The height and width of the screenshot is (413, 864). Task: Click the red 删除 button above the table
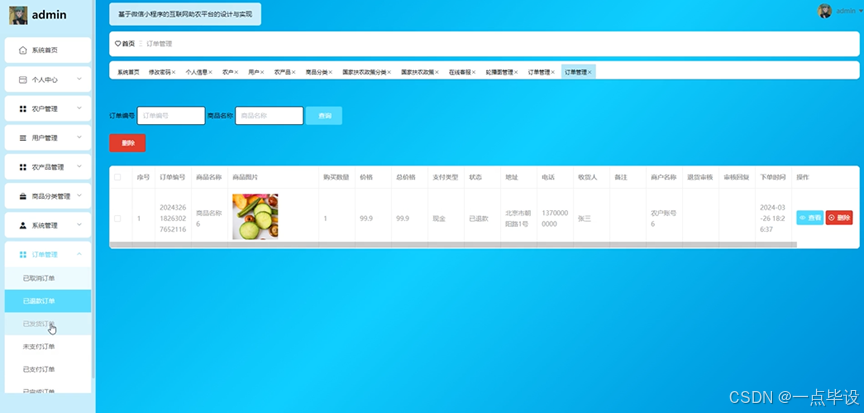tap(127, 143)
